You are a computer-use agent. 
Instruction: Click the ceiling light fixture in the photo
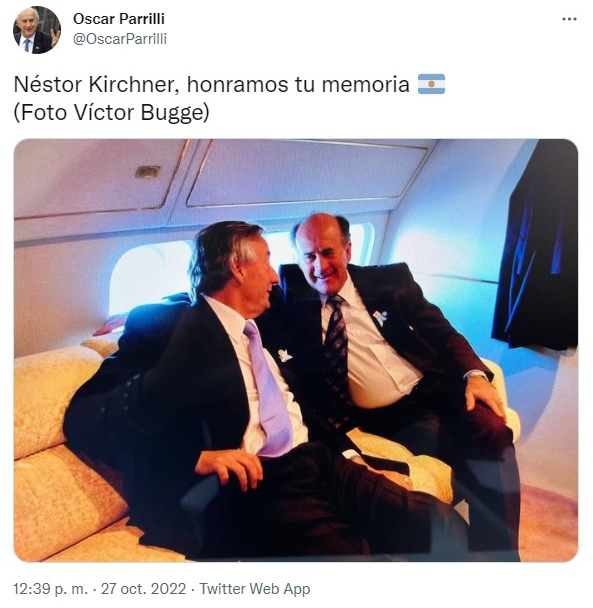tap(147, 171)
